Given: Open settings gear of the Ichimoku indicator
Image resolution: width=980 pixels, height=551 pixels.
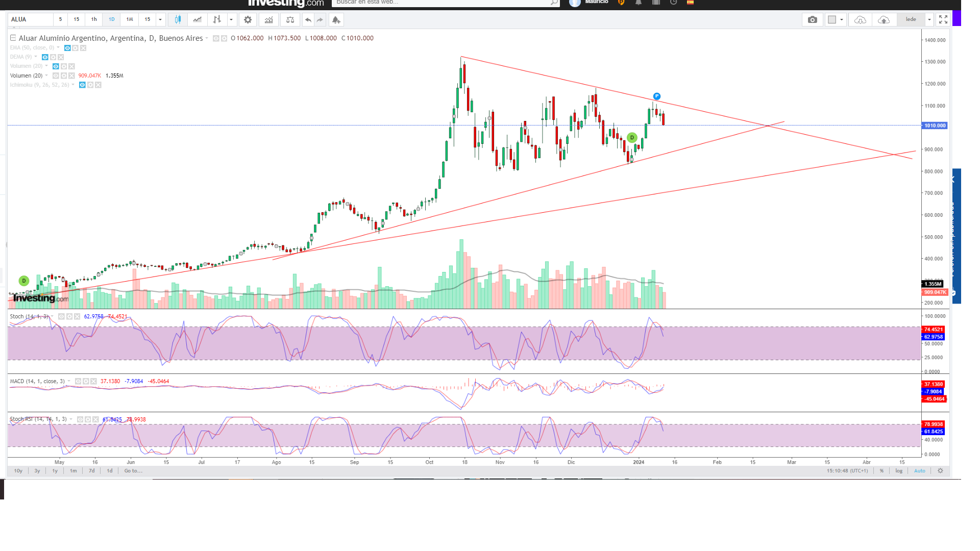Looking at the screenshot, I should [90, 85].
